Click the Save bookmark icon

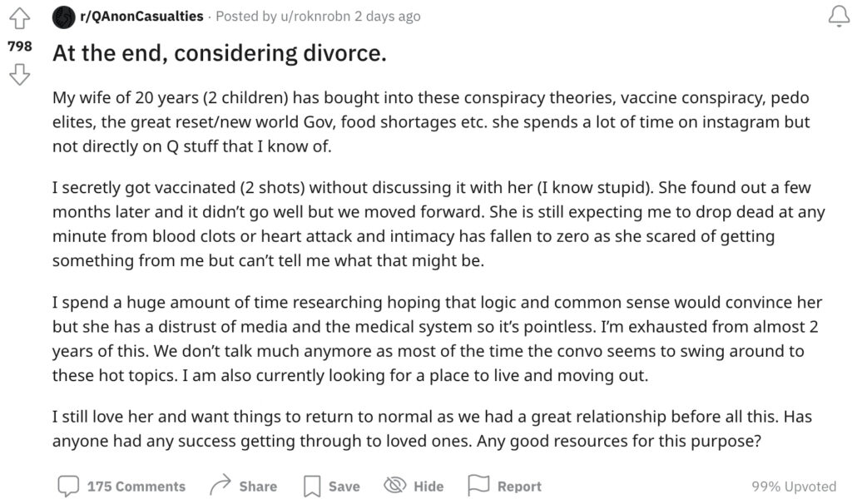tap(312, 486)
